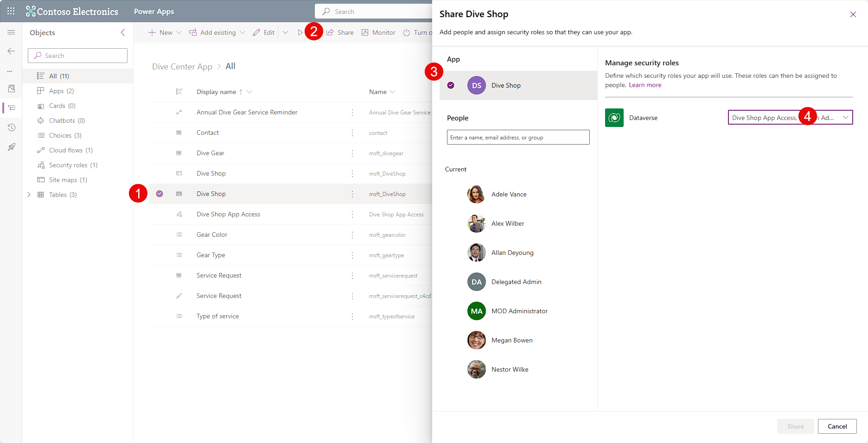The height and width of the screenshot is (443, 868).
Task: Open the more options ellipsis in left rail
Action: pos(10,71)
